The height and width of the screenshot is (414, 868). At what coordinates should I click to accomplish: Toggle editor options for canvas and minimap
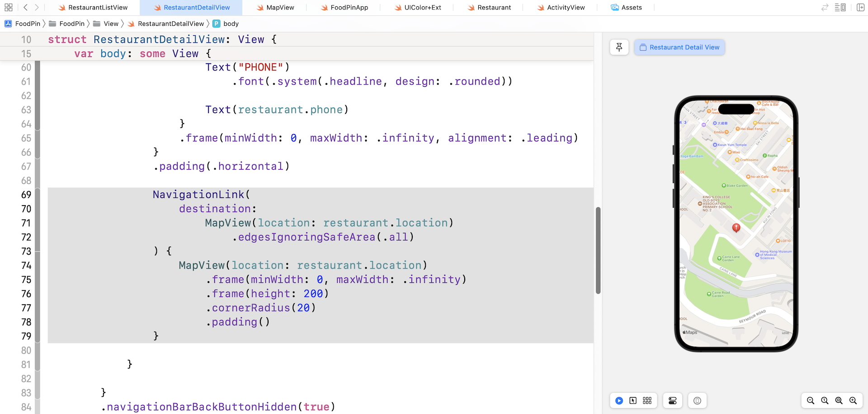coord(840,7)
